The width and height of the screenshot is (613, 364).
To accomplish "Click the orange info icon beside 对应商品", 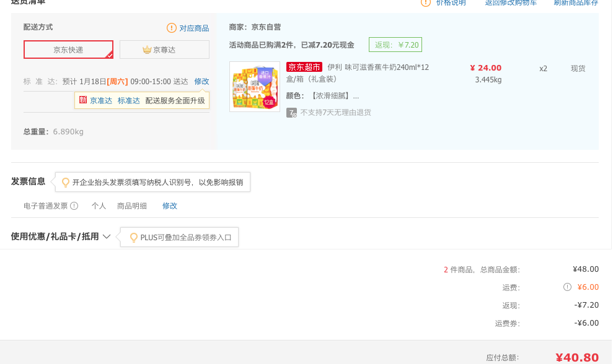I will coord(171,28).
